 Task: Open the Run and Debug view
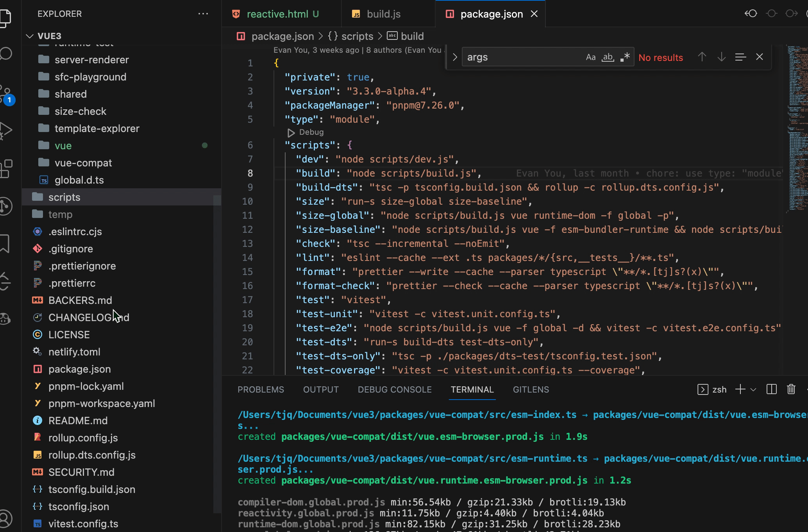[6, 130]
